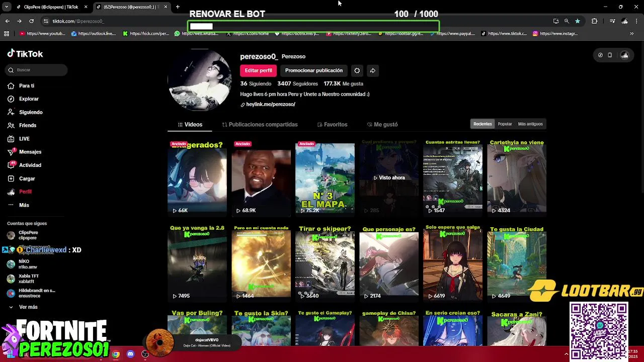Open the Kick bookmark

146,34
